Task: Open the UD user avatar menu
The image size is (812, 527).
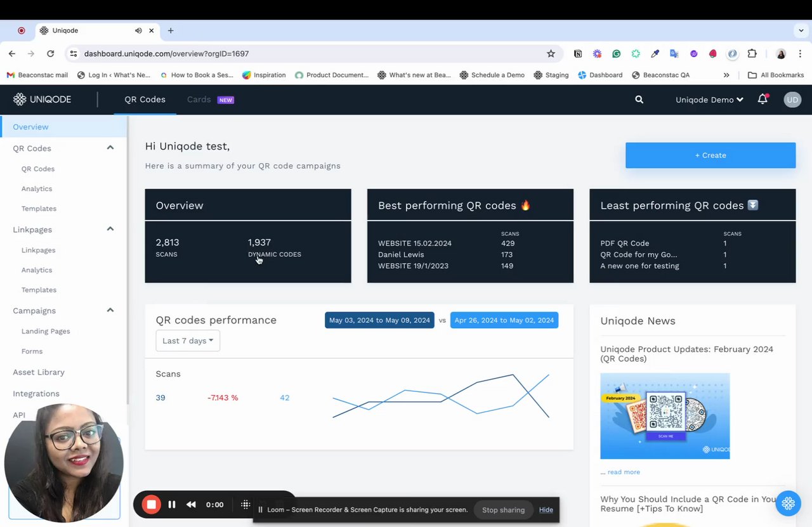Action: 792,100
